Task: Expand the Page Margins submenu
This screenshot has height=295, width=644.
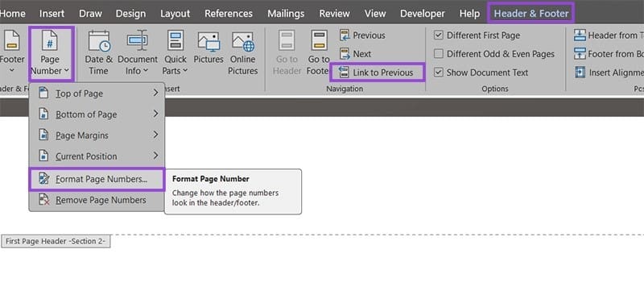Action: click(x=97, y=135)
